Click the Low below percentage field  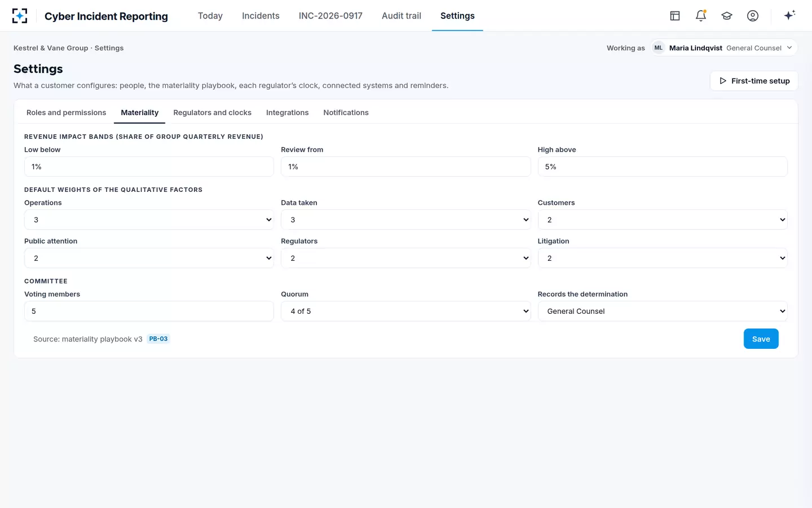[x=149, y=167]
